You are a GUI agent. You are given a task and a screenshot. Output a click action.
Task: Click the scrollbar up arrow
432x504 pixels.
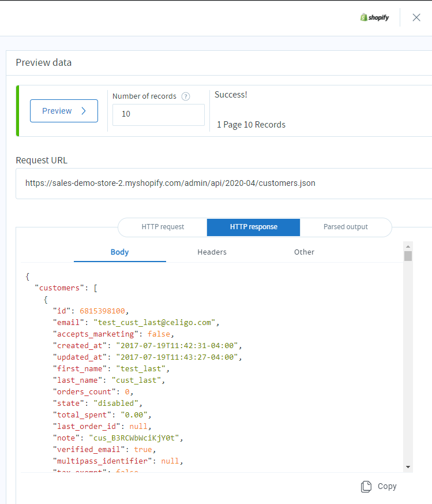408,247
